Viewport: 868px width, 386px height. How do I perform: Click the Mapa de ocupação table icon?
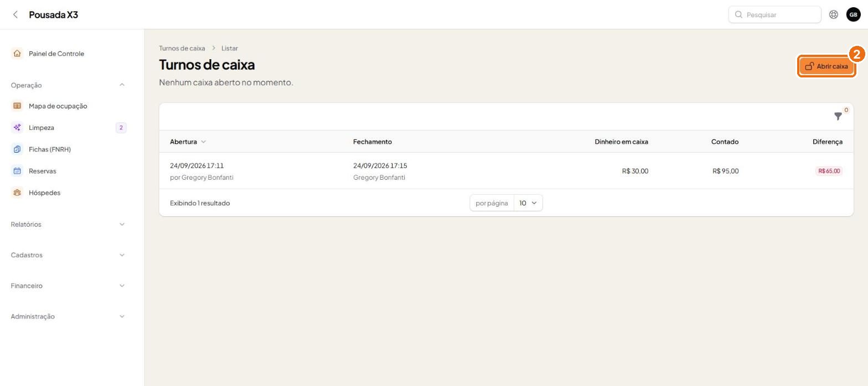click(x=17, y=106)
